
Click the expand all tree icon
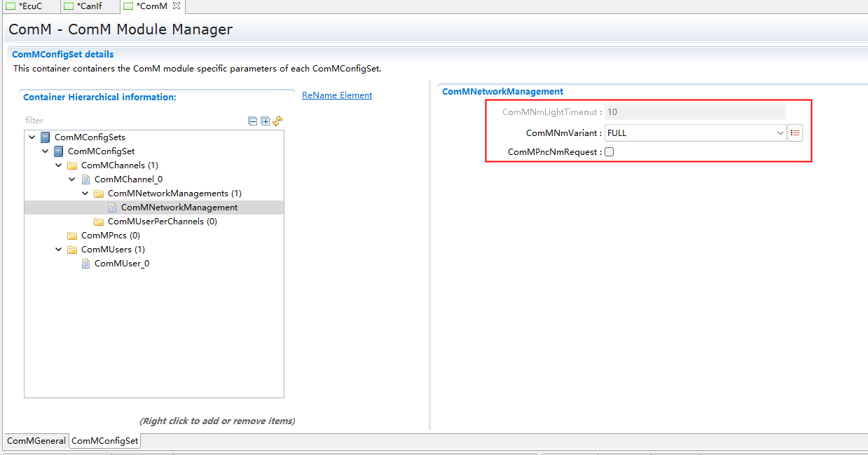click(265, 121)
